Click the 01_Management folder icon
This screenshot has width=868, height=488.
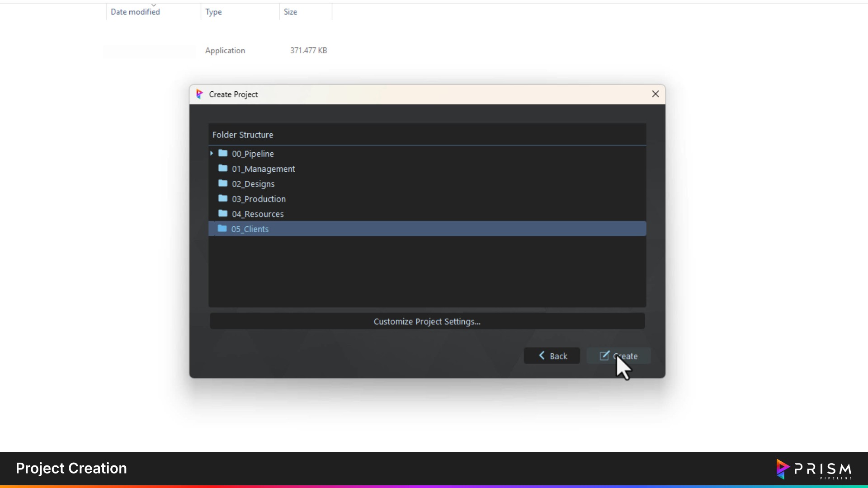click(223, 169)
